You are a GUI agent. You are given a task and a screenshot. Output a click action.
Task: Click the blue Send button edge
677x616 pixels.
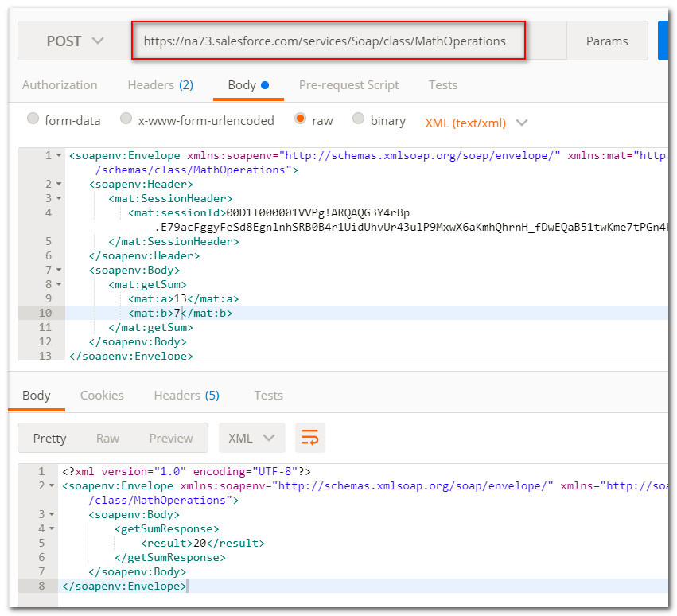[663, 41]
